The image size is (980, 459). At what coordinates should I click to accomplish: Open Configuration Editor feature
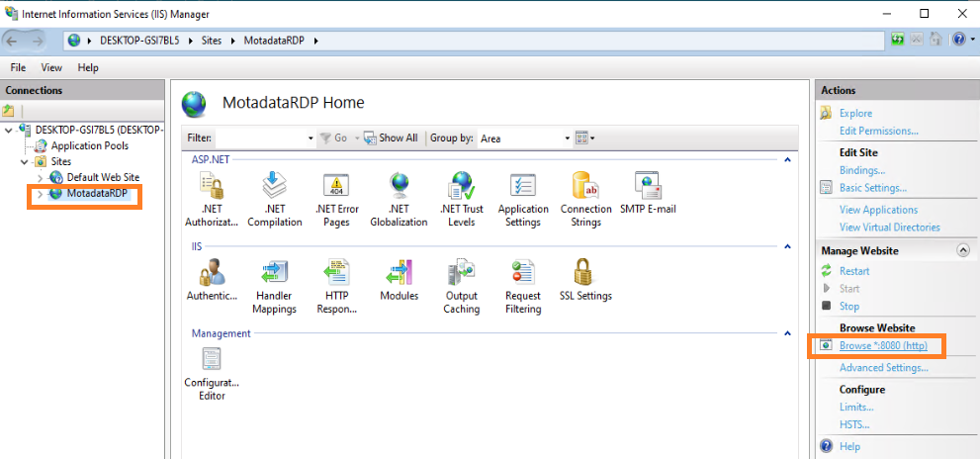point(212,373)
